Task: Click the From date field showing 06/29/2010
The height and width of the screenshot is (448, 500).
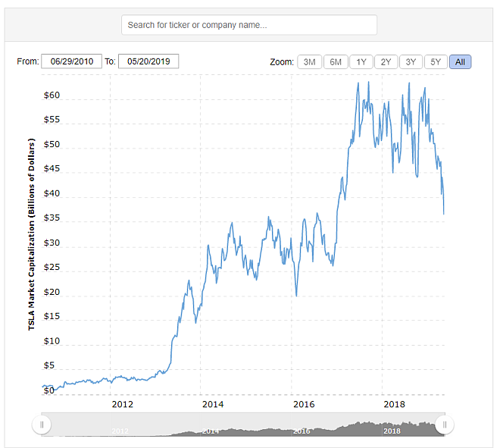Action: [x=71, y=61]
